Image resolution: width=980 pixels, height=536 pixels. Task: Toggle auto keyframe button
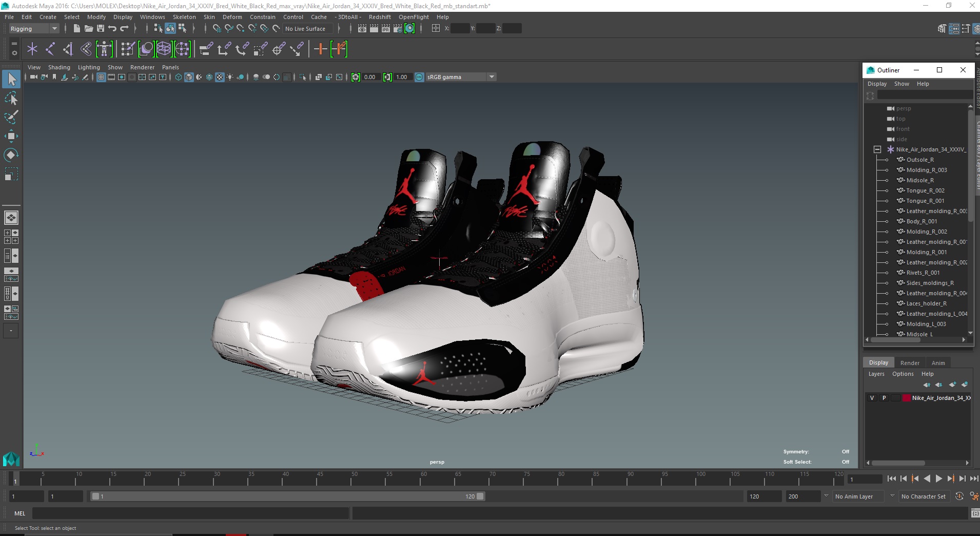[x=959, y=496]
